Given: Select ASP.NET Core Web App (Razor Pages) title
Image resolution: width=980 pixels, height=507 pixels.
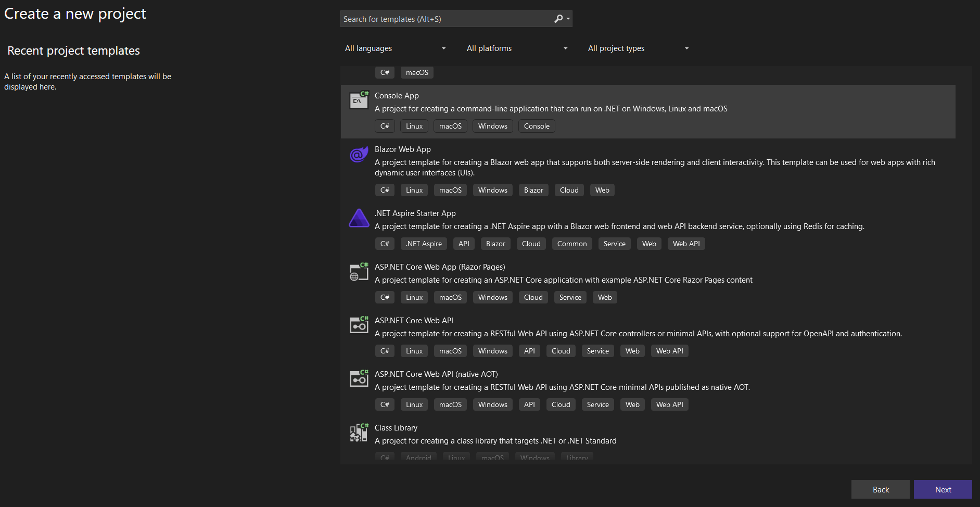Looking at the screenshot, I should (440, 267).
